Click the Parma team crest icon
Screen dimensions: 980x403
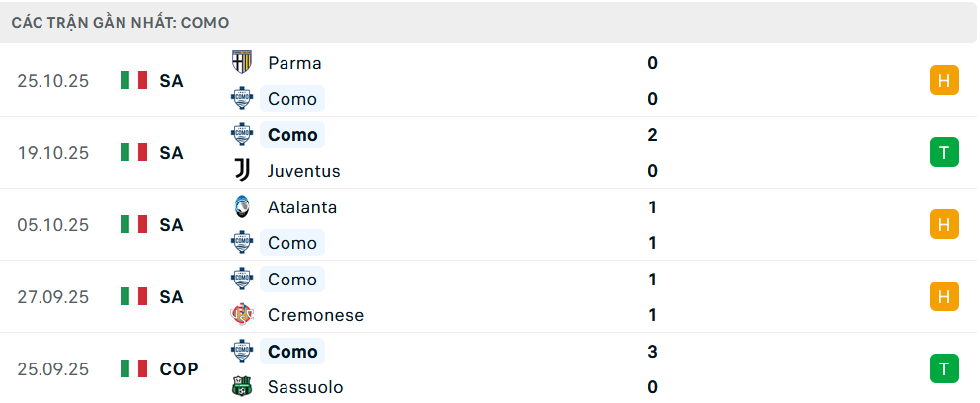[x=241, y=62]
